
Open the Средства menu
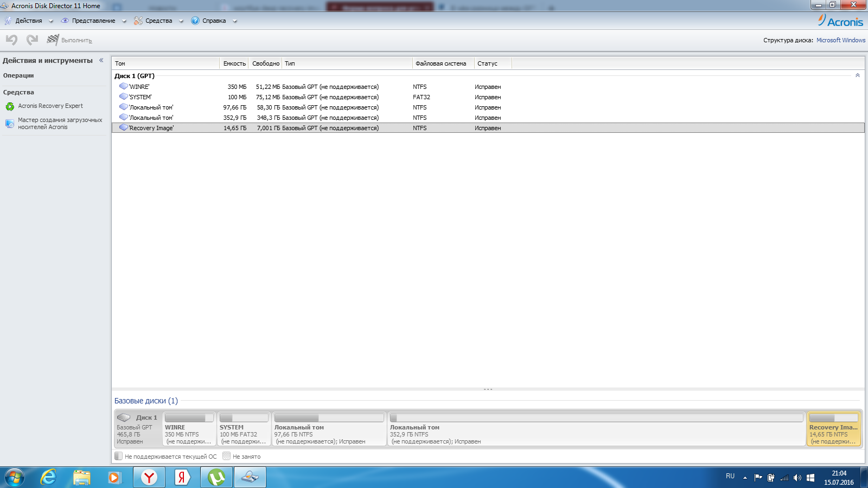[158, 21]
